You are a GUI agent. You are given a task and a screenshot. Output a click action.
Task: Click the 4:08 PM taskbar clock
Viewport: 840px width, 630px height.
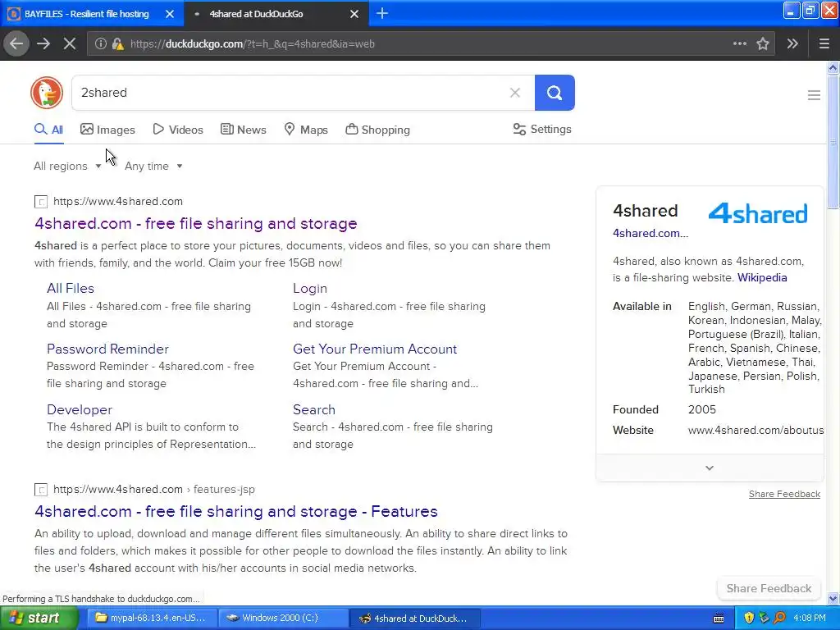tap(810, 619)
